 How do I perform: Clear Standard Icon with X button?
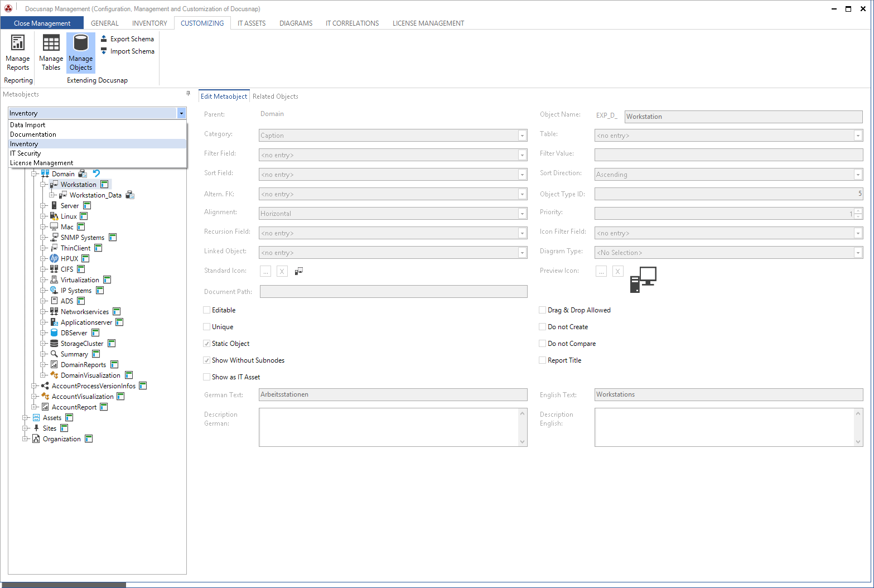[282, 271]
